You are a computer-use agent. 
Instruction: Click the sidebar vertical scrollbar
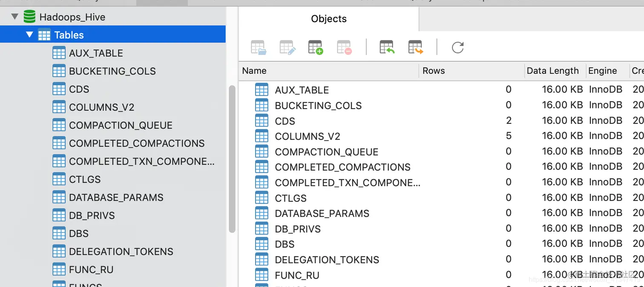pyautogui.click(x=232, y=159)
